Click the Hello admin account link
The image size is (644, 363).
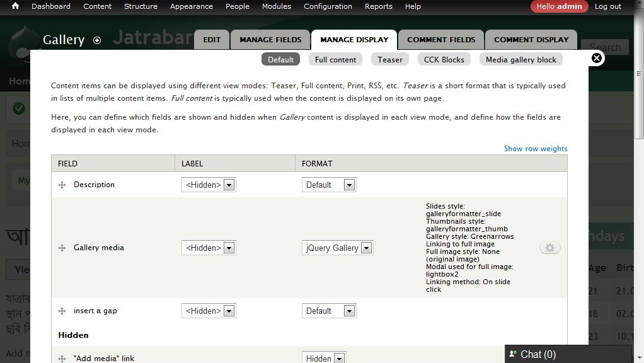[559, 6]
